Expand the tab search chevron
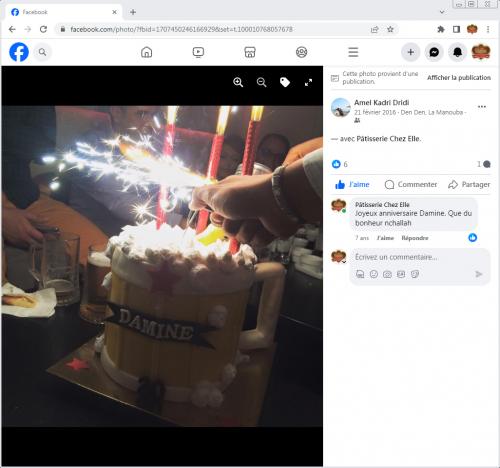 (x=442, y=12)
